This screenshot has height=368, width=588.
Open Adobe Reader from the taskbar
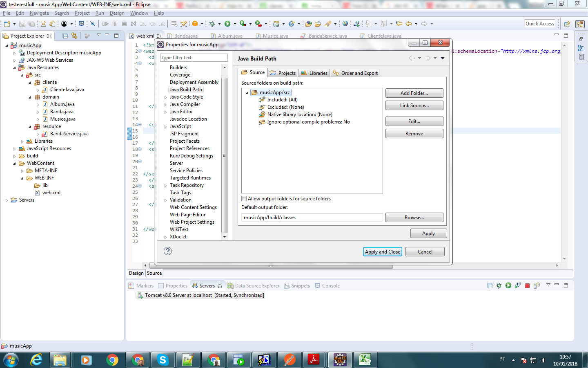(x=314, y=360)
